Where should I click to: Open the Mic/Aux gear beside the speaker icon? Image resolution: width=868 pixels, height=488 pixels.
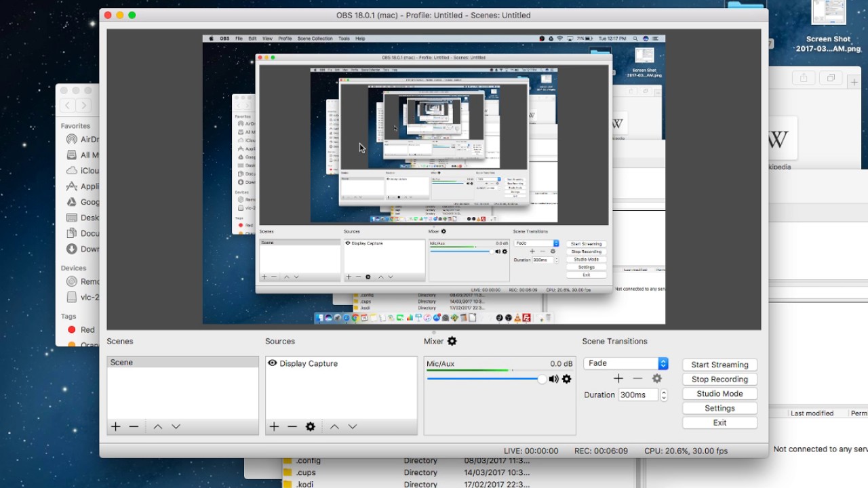coord(567,379)
